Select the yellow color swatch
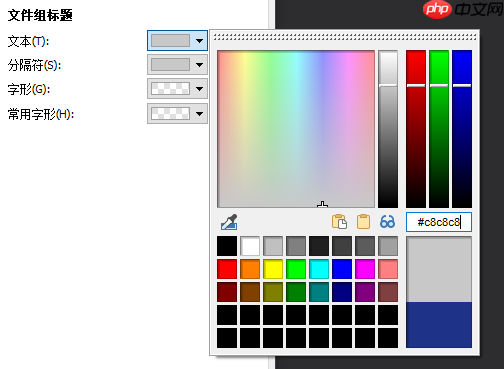The width and height of the screenshot is (504, 369). coord(273,269)
